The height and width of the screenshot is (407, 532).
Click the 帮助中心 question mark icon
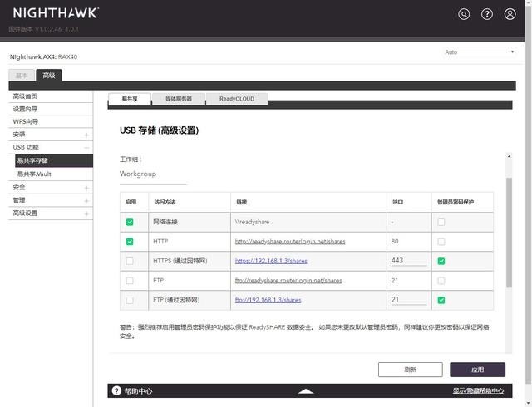tap(116, 390)
